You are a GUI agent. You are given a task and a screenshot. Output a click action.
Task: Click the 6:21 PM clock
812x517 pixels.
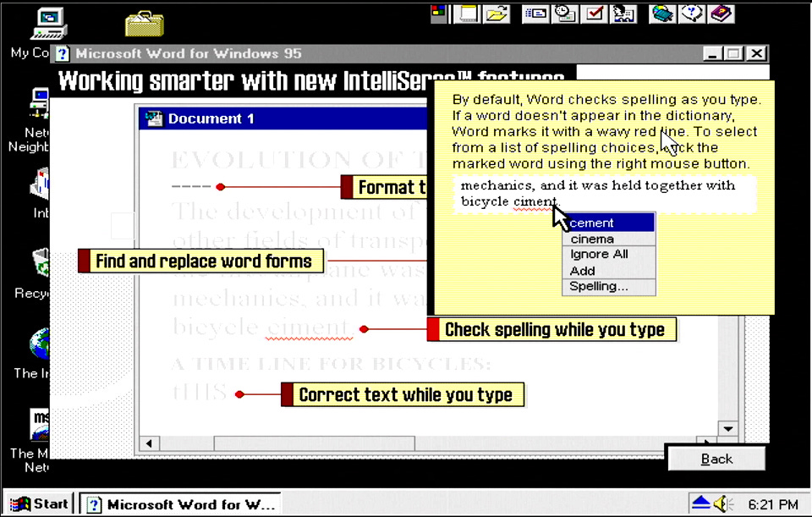(x=773, y=504)
